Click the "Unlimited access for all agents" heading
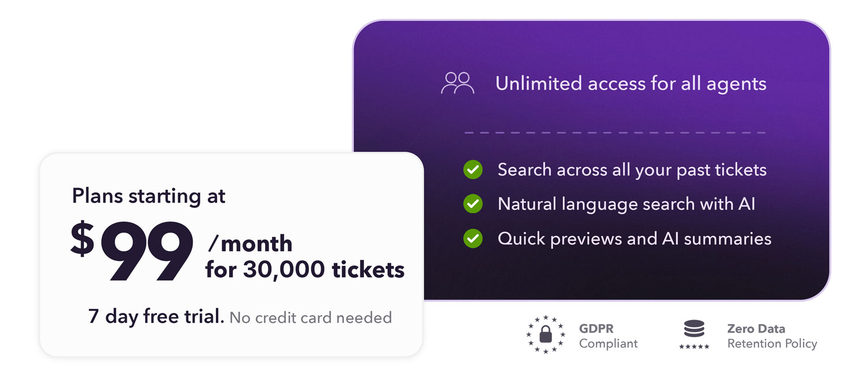This screenshot has width=868, height=386. pos(631,83)
